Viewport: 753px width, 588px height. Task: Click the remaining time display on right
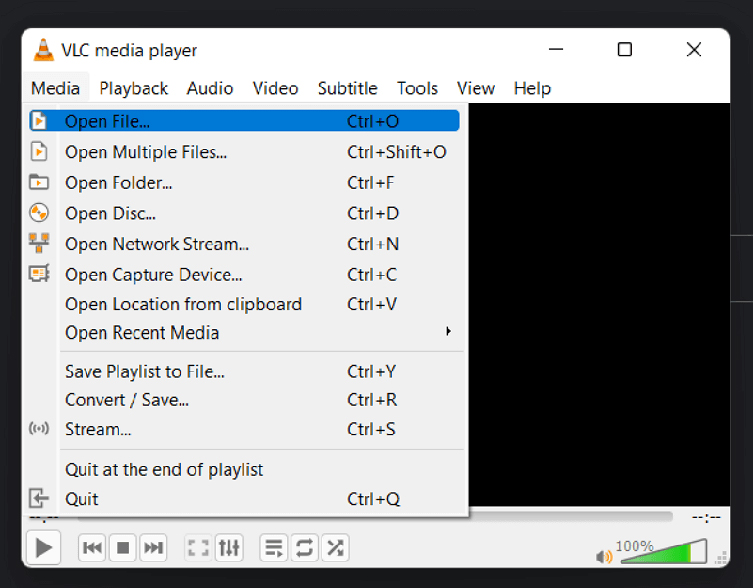tap(706, 517)
